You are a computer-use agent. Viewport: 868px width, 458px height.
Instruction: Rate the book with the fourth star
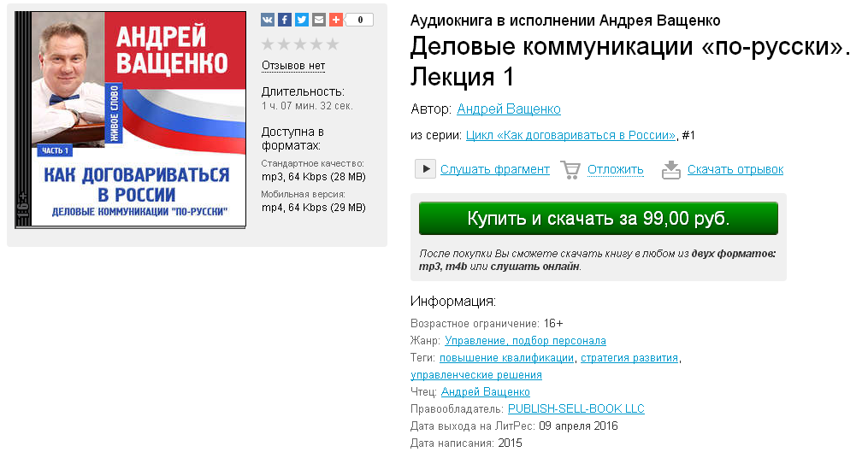click(316, 44)
